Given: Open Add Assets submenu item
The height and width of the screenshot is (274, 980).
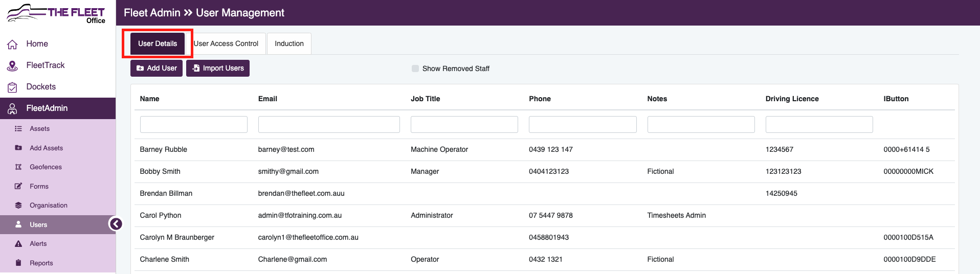Looking at the screenshot, I should (58, 148).
